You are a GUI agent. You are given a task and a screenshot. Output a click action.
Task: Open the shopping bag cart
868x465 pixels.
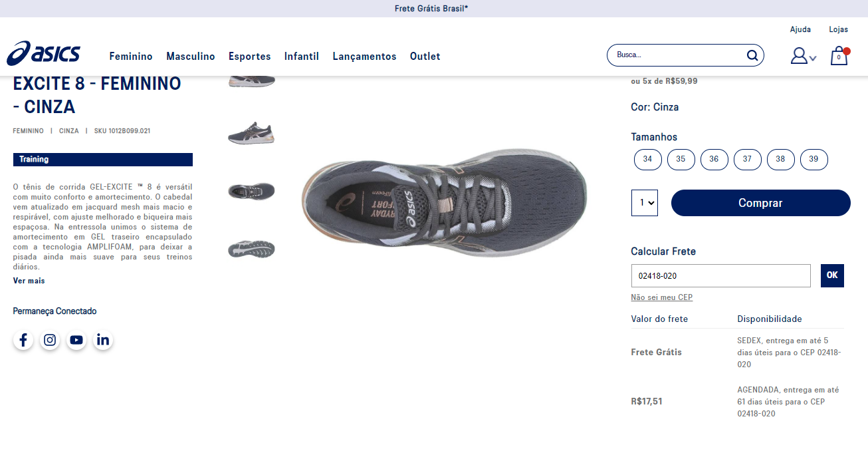[x=839, y=56]
